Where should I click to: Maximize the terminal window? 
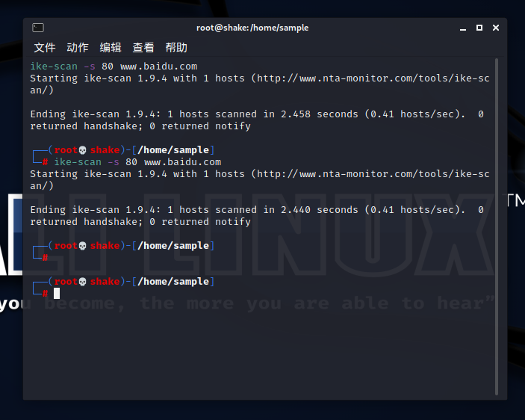(x=479, y=28)
